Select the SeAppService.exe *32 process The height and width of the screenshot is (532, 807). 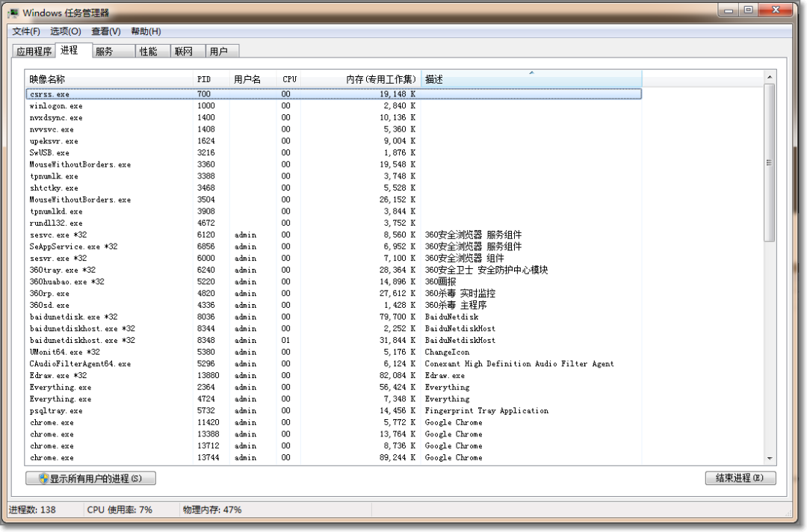click(333, 247)
